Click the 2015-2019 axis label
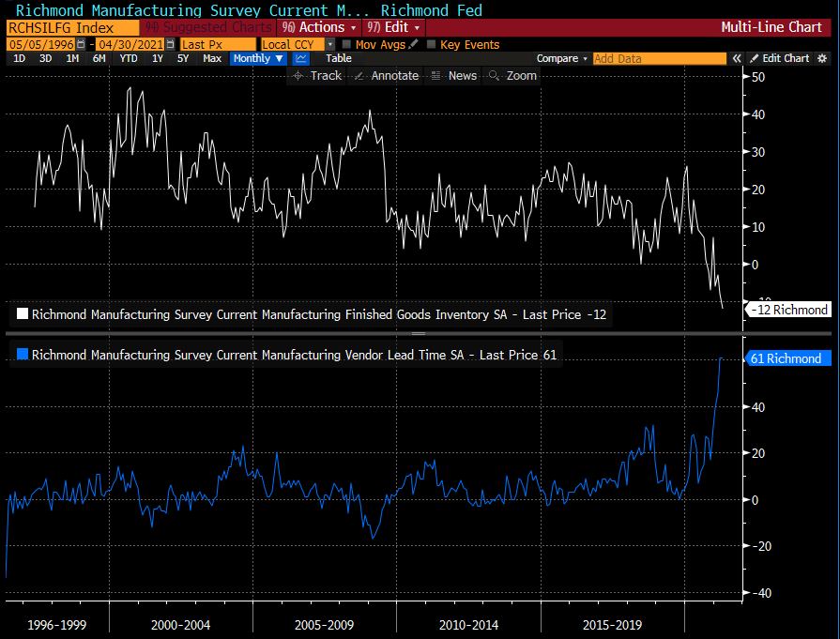Screen dimensions: 840x639 tap(612, 625)
